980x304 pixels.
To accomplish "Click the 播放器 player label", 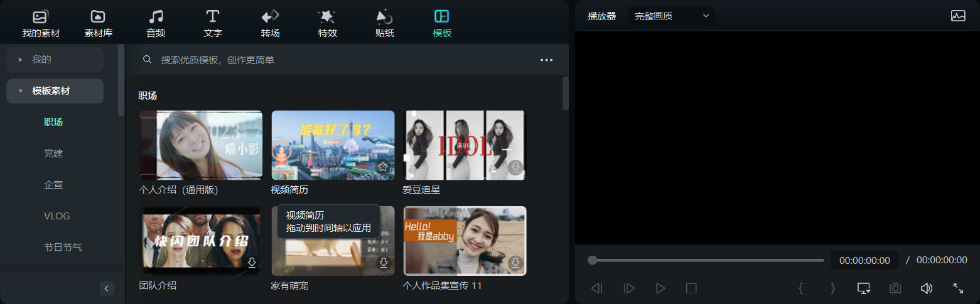I will pyautogui.click(x=601, y=16).
